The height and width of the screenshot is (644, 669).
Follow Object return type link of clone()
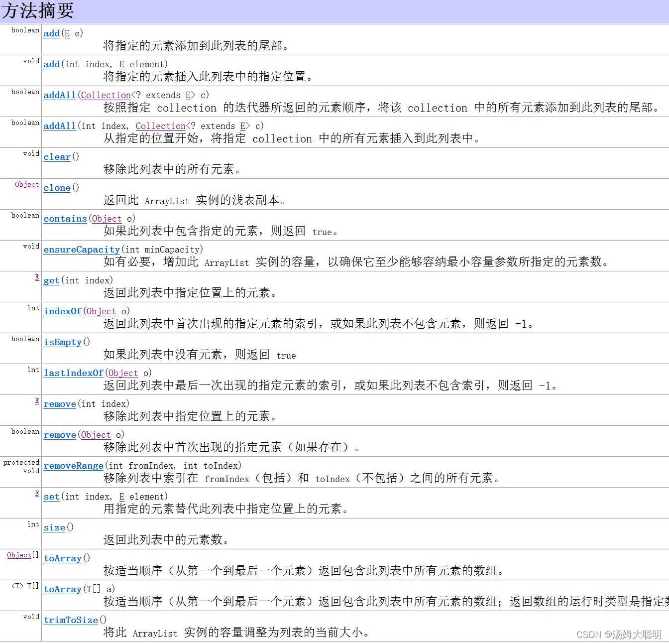(27, 184)
